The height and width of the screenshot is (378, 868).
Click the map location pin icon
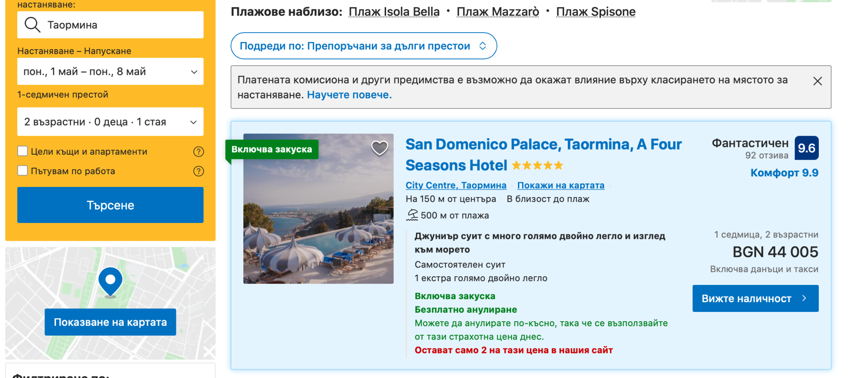click(x=110, y=281)
